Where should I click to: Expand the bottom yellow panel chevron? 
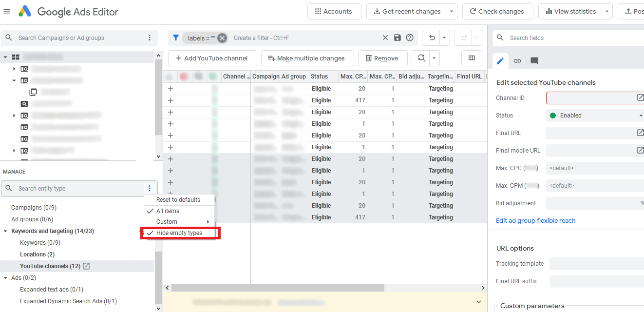click(x=478, y=302)
